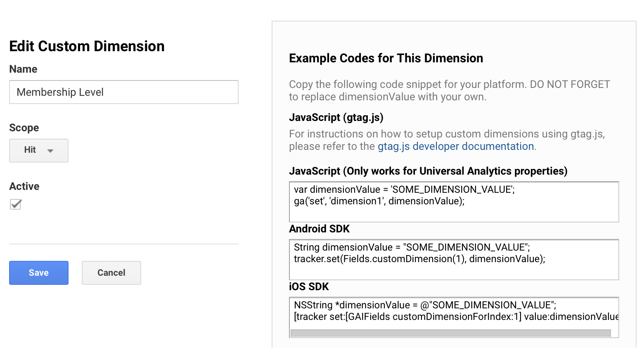This screenshot has height=355, width=644.
Task: Open the gtag.js developer documentation link
Action: coord(456,147)
